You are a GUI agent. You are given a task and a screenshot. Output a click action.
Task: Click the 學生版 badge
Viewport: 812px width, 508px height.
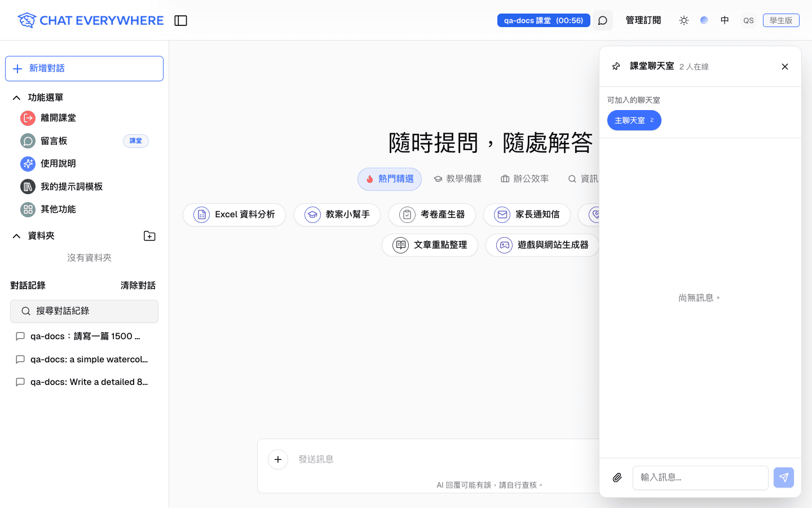[x=781, y=20]
